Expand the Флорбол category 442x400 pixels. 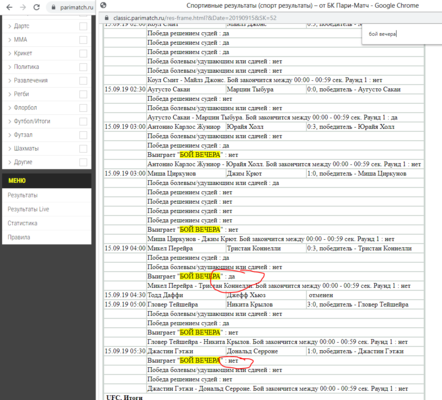[x=10, y=108]
